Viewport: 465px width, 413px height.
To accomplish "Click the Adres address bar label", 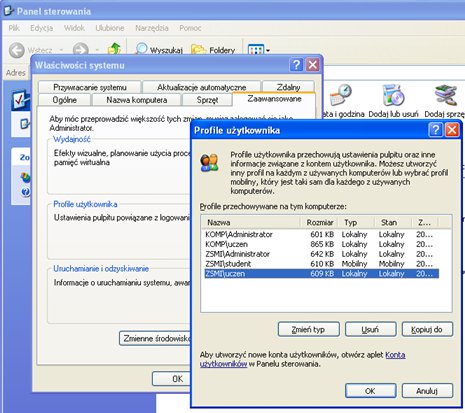I will tap(16, 73).
